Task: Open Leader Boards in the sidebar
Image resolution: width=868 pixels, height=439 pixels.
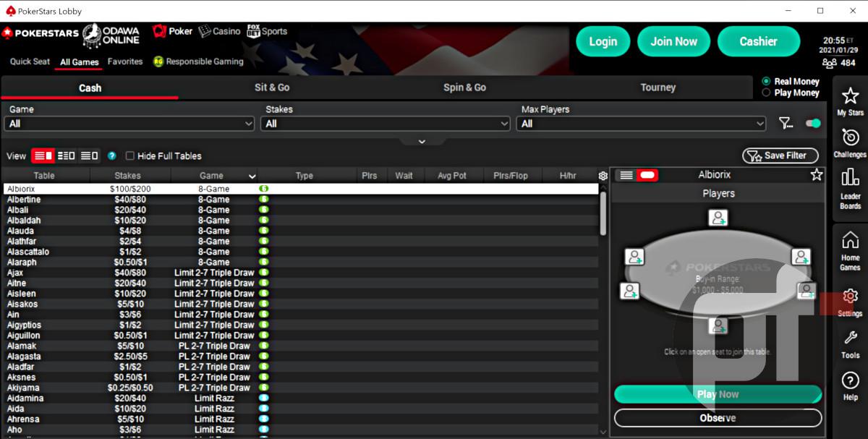Action: pos(850,188)
